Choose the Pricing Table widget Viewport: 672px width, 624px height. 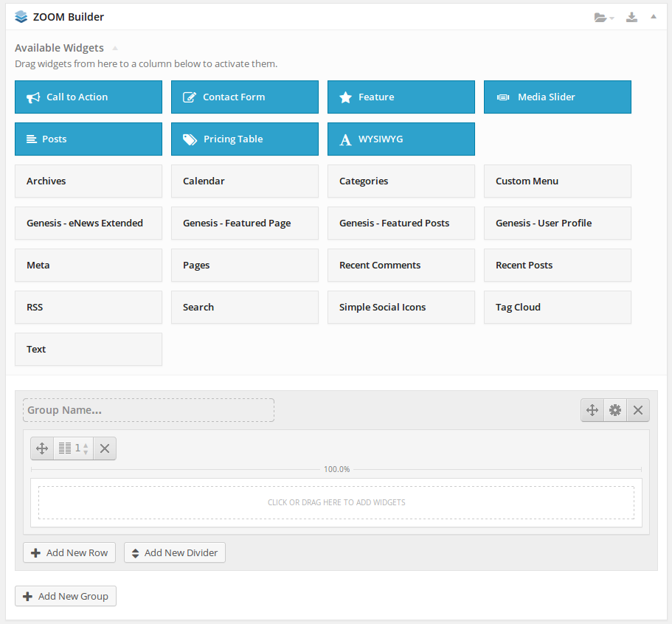coord(245,139)
